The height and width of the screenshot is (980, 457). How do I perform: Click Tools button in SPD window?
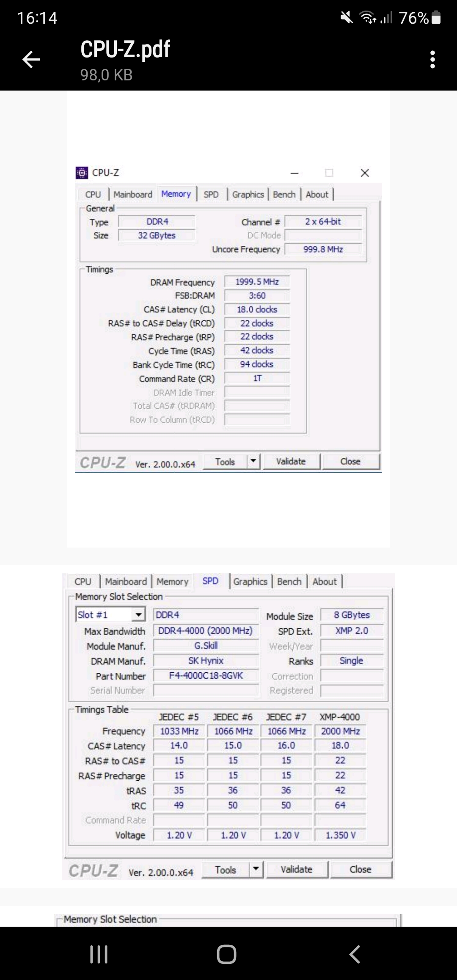coord(226,870)
